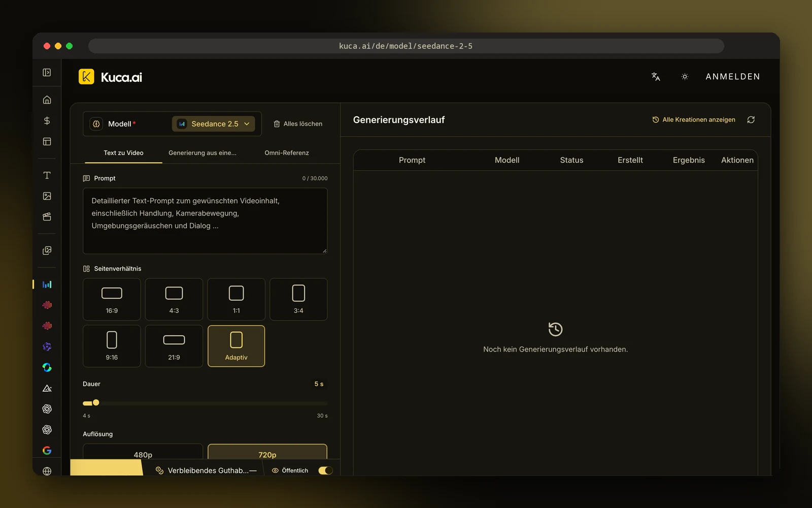Open Alle Kreationen anzeigen link
The height and width of the screenshot is (508, 812).
tap(694, 120)
